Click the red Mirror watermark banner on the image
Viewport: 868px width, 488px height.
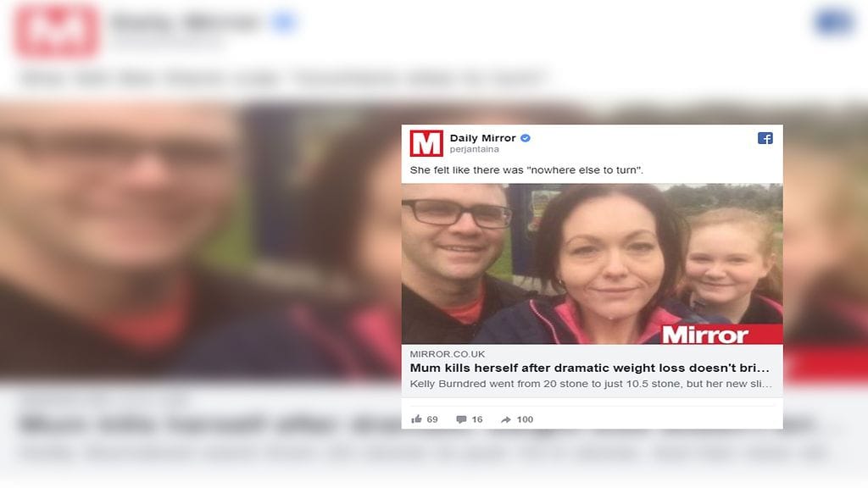(x=722, y=334)
